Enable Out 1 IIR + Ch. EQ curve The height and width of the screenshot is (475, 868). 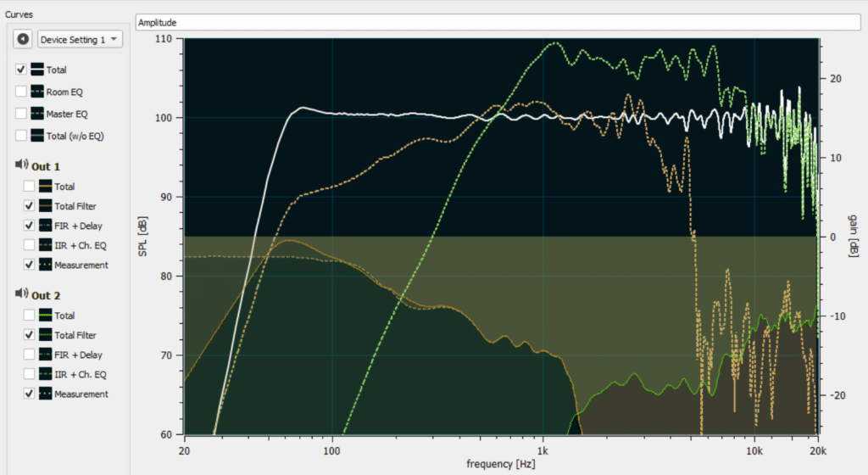coord(30,245)
